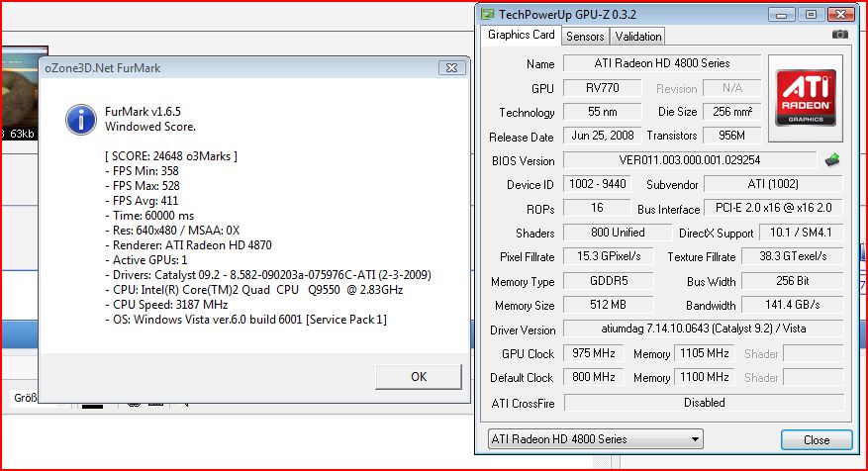Image resolution: width=868 pixels, height=471 pixels.
Task: Click the Memory Size value 512 MB
Action: click(x=609, y=305)
